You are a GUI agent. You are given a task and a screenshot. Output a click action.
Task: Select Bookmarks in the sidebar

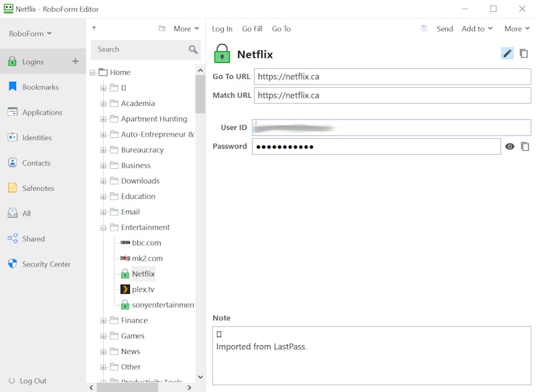[x=40, y=87]
